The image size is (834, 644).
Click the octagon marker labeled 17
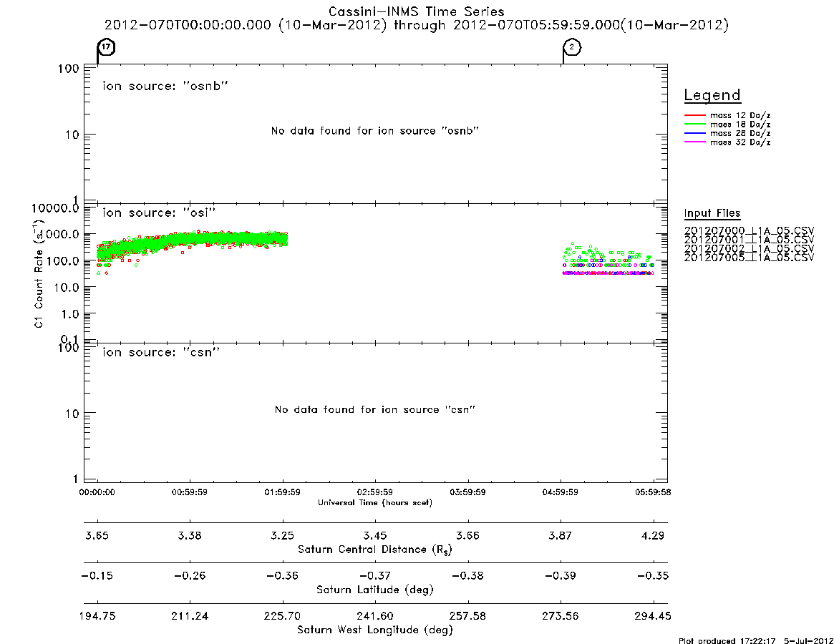pyautogui.click(x=107, y=47)
